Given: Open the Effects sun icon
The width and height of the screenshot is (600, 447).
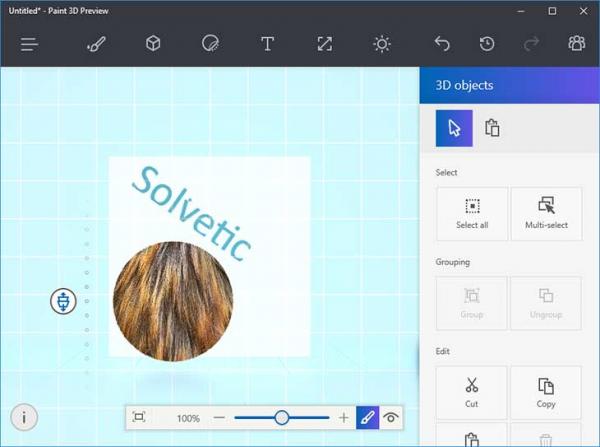Looking at the screenshot, I should pos(382,44).
